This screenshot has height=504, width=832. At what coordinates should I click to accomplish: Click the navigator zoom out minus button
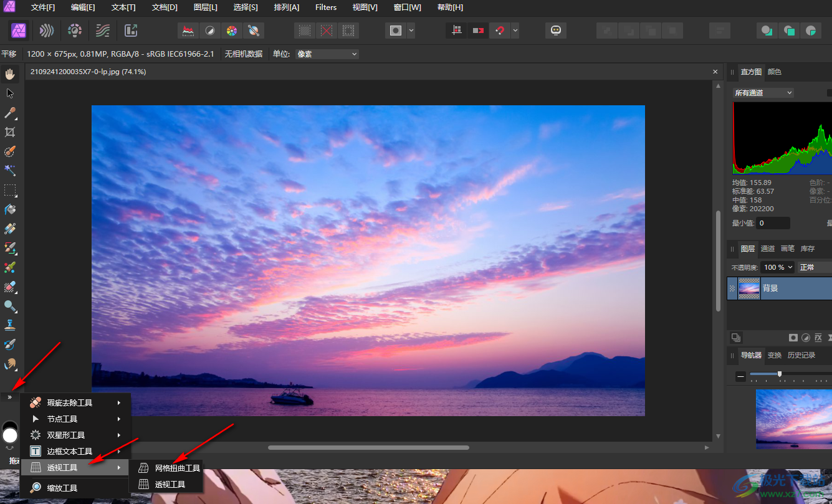tap(740, 376)
